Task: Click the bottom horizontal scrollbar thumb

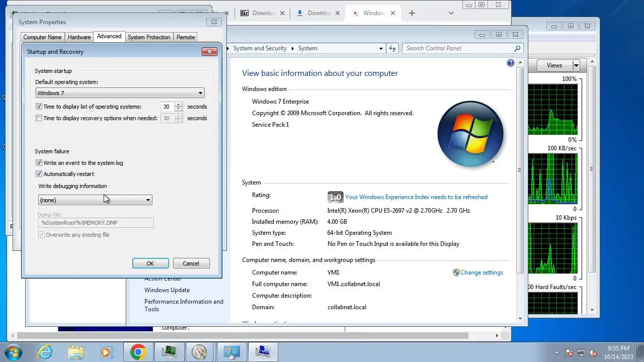Action: tap(243, 335)
